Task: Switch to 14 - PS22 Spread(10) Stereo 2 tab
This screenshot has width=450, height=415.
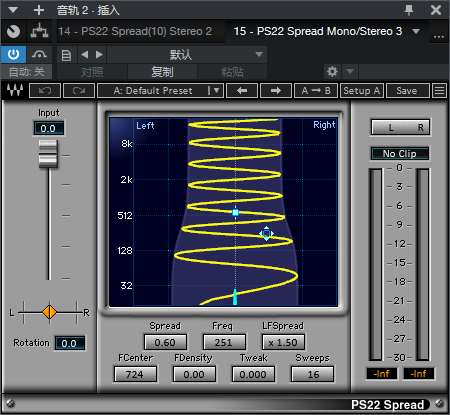Action: 135,31
